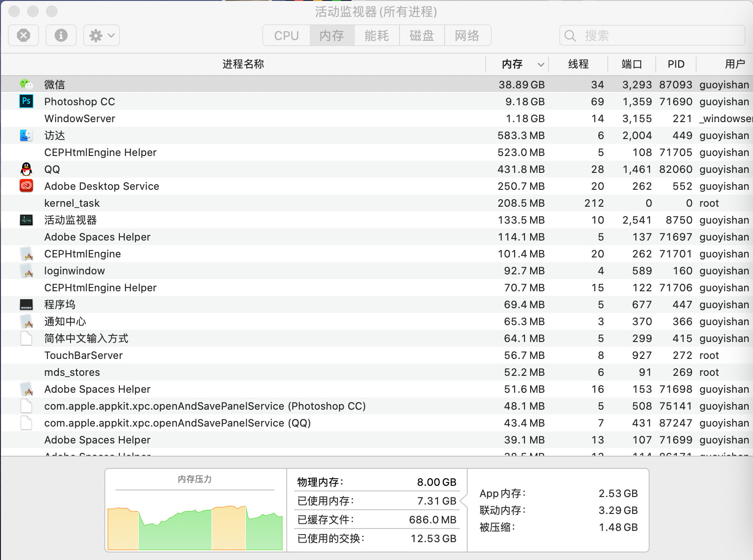Select the Adobe Desktop Service icon
753x560 pixels.
tap(26, 186)
